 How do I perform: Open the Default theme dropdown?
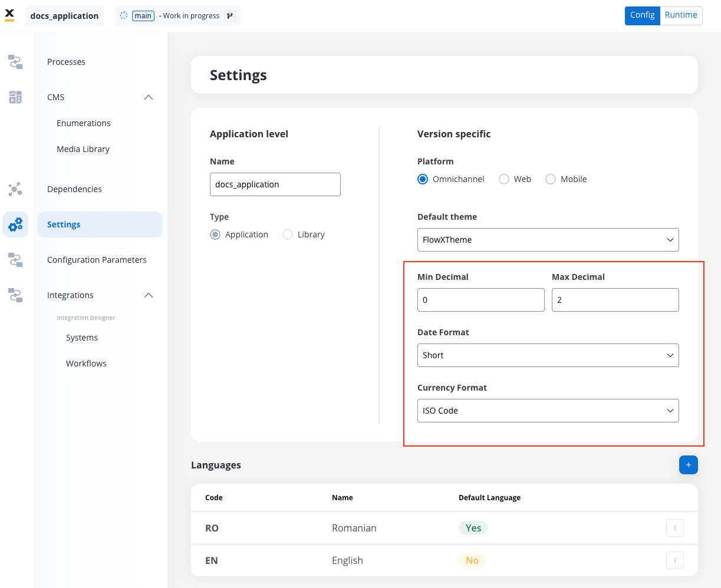point(548,240)
